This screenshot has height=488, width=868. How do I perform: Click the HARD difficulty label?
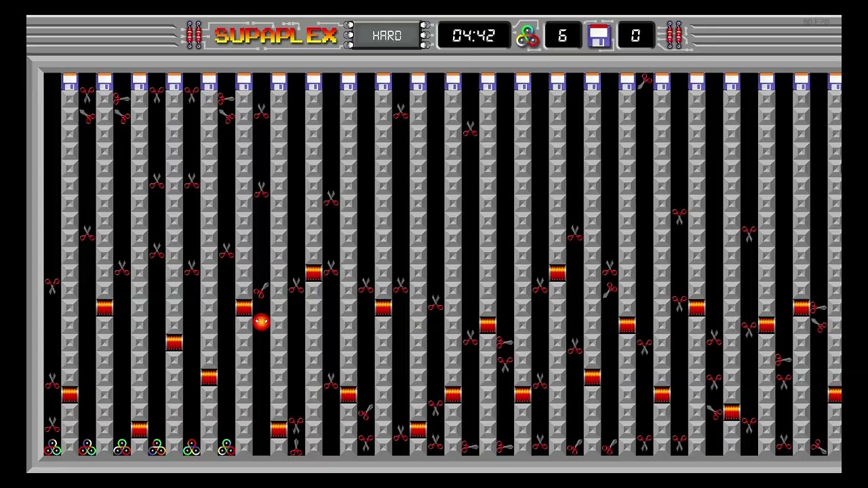pyautogui.click(x=387, y=35)
